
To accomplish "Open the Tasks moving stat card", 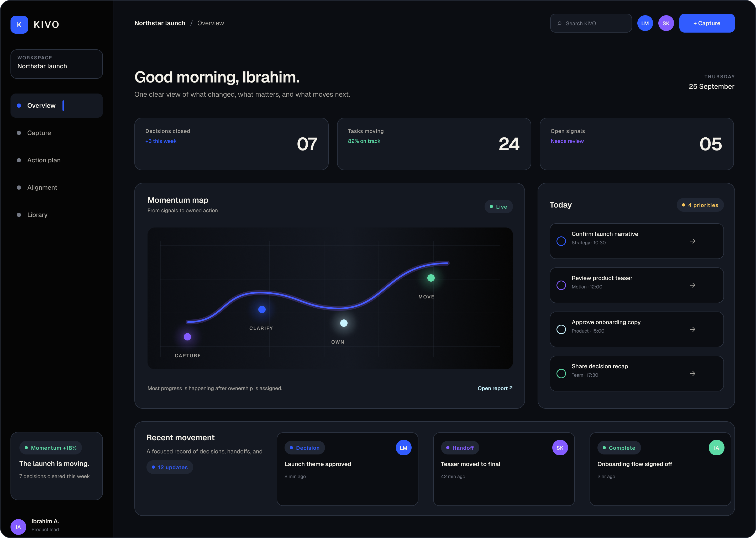I will [434, 144].
